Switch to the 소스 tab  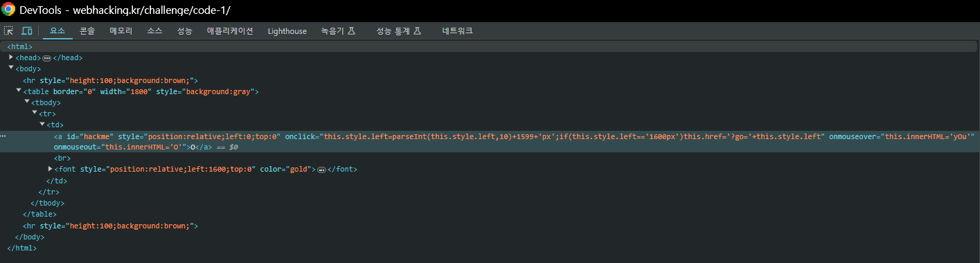[x=154, y=31]
